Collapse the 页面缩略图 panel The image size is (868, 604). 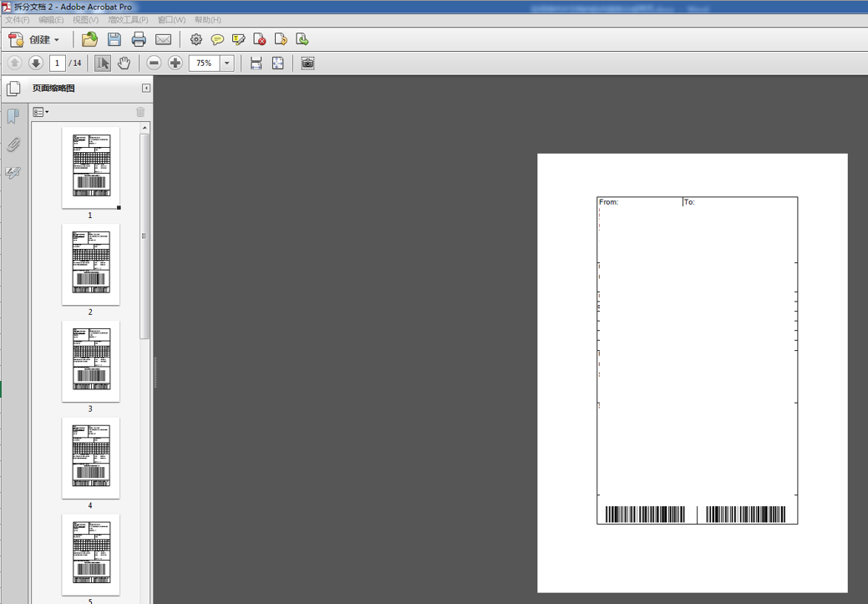[145, 88]
